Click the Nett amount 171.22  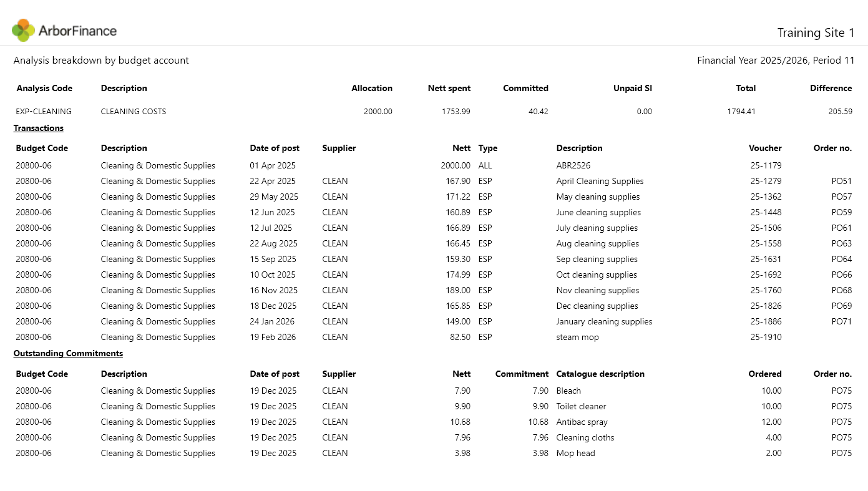pos(459,197)
